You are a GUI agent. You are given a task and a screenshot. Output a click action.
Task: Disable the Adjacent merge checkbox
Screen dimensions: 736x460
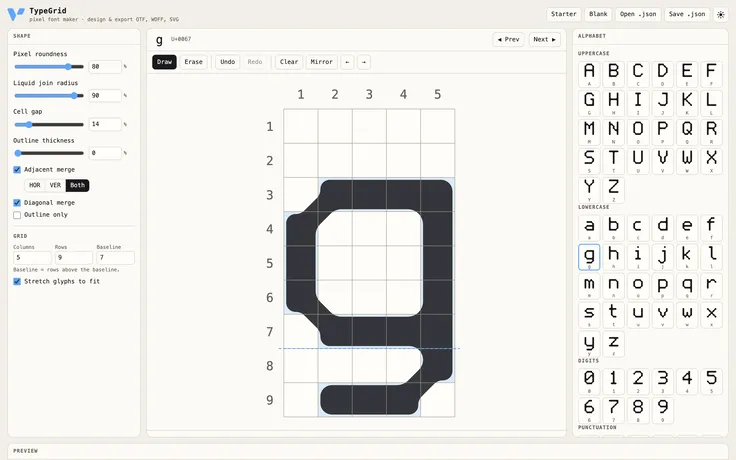click(17, 169)
